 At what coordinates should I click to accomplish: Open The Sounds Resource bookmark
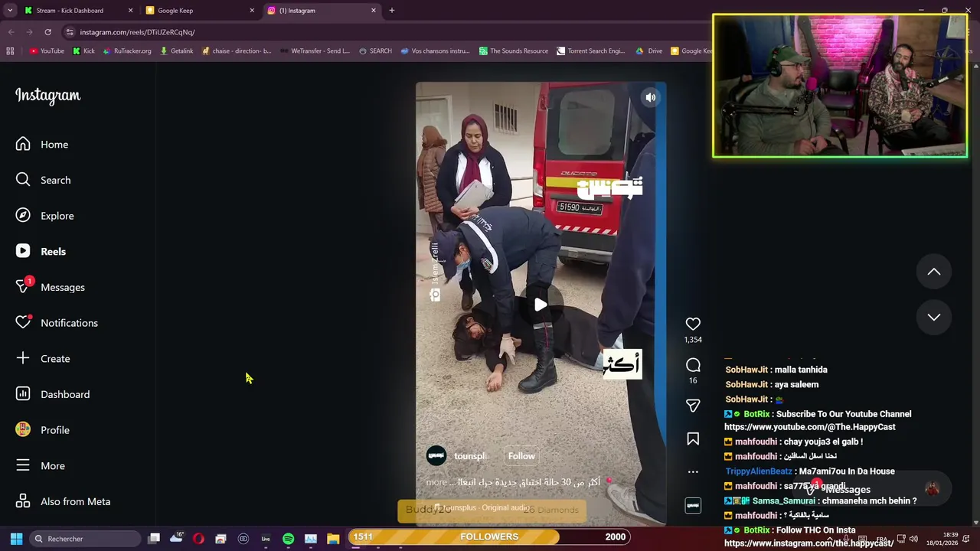coord(514,51)
